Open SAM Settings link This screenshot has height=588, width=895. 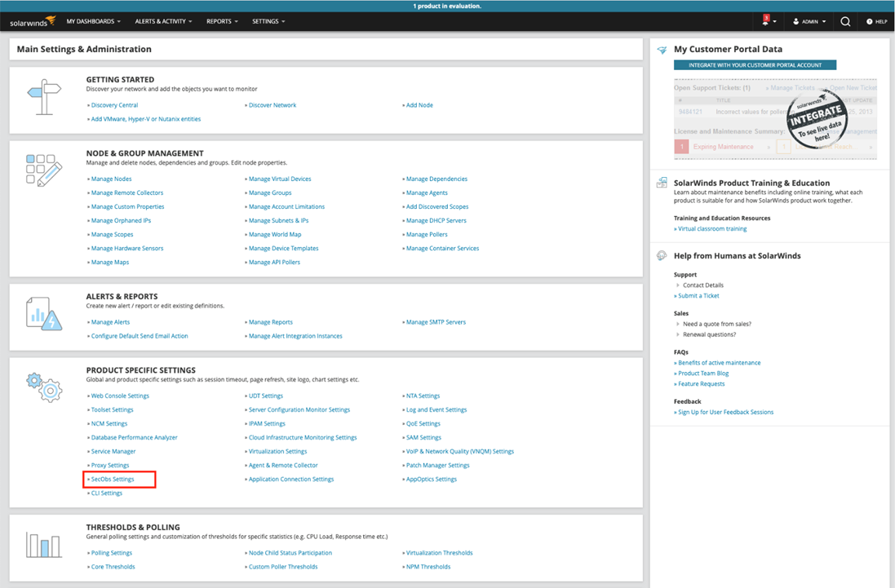coord(423,438)
